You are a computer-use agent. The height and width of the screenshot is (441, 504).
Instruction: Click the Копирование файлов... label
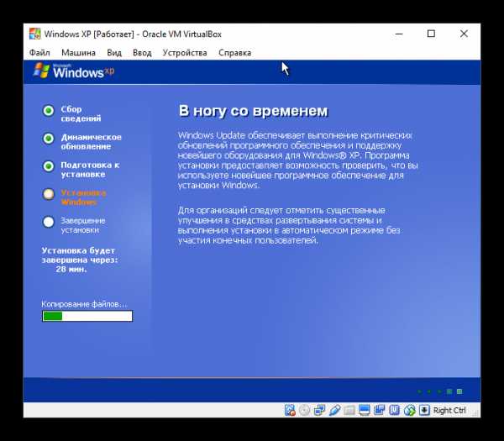point(84,304)
